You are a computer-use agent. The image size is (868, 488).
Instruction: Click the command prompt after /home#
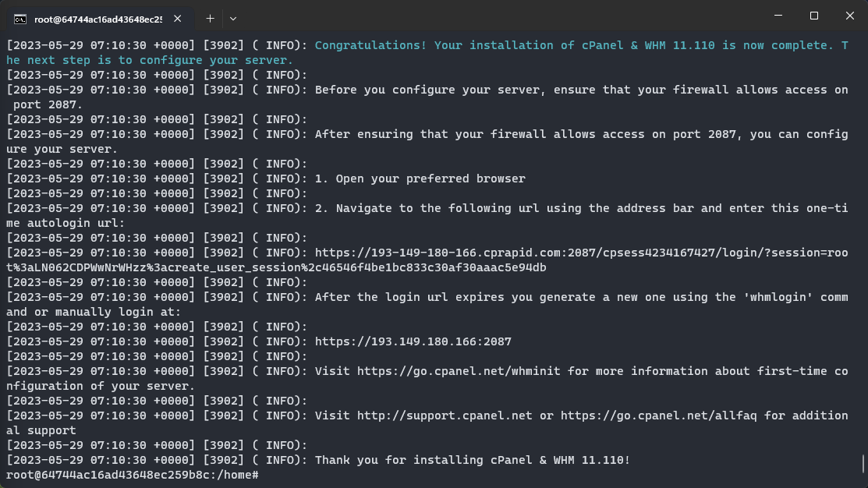263,475
